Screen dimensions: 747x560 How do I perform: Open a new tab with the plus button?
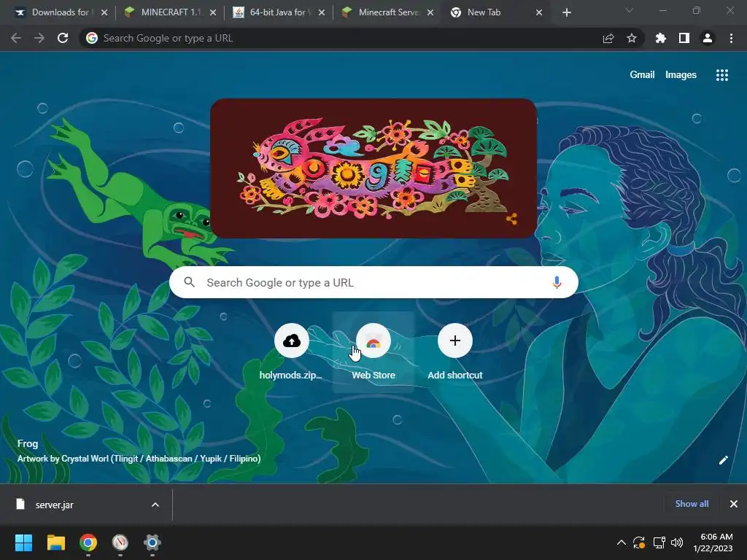tap(566, 12)
